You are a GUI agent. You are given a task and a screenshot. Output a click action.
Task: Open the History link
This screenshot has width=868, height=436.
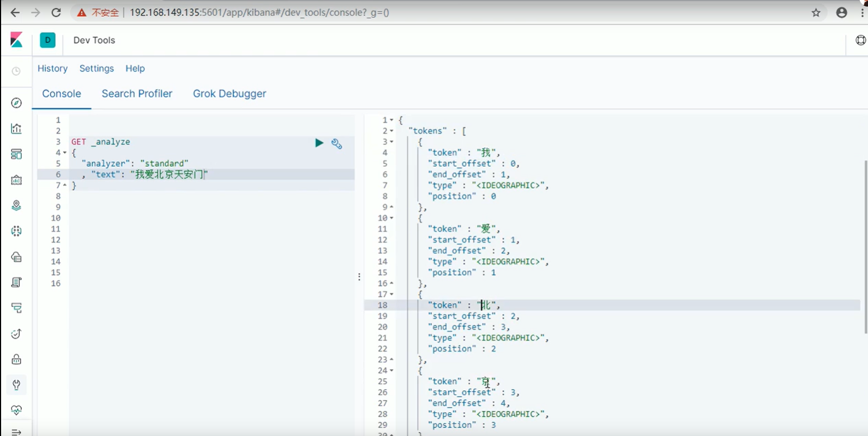click(x=52, y=68)
